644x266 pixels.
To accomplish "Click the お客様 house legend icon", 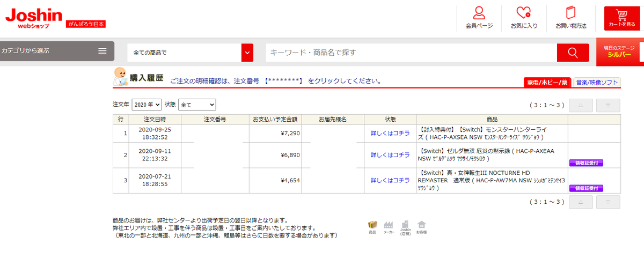I will [x=422, y=227].
